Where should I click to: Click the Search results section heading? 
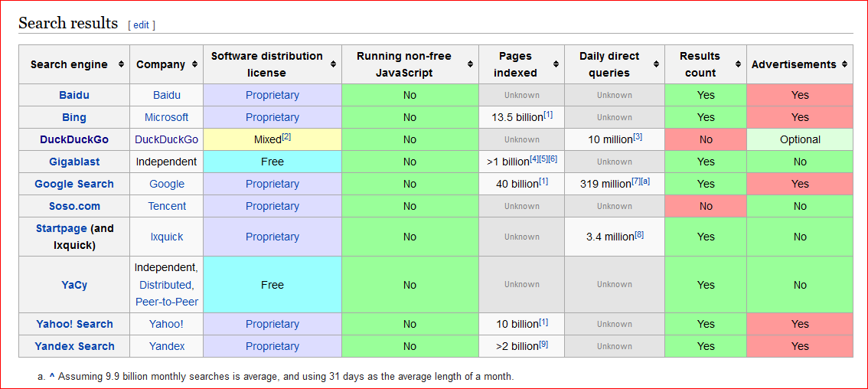(68, 23)
